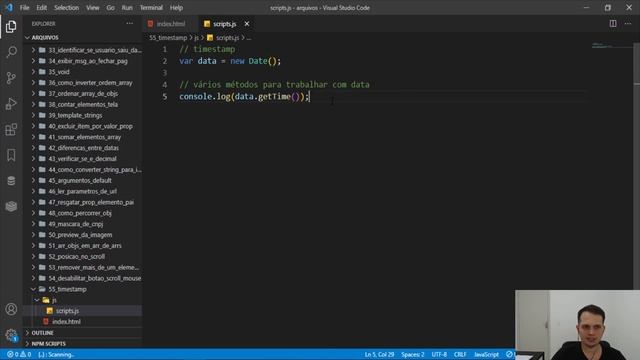Viewport: 640px width, 360px height.
Task: Open the Help menu
Action: (x=176, y=8)
